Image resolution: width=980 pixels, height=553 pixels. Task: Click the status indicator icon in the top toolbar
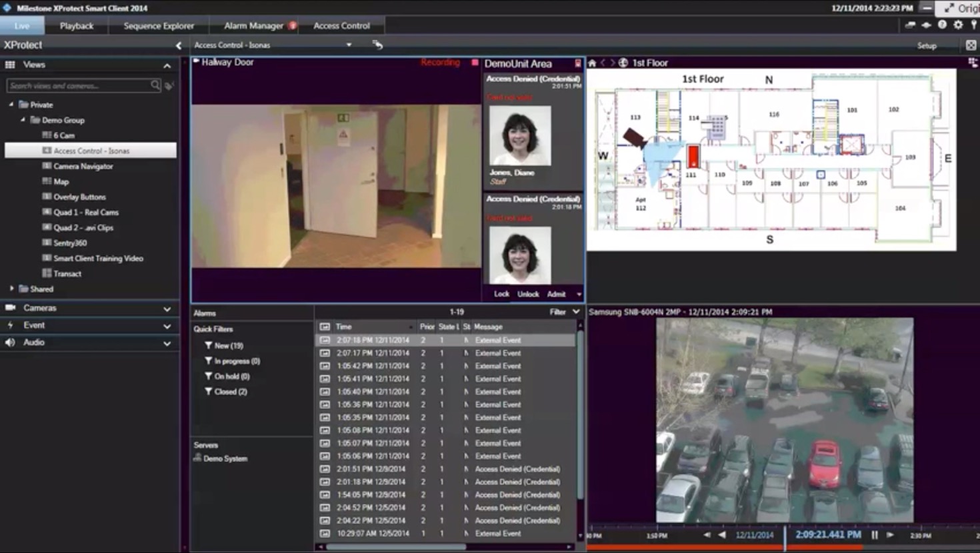[926, 25]
